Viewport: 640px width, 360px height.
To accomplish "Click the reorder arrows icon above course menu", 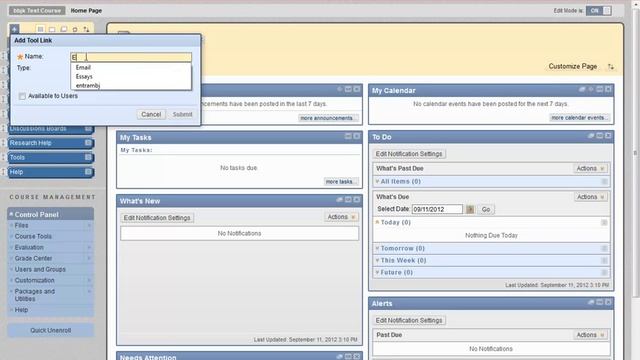I will pyautogui.click(x=86, y=29).
